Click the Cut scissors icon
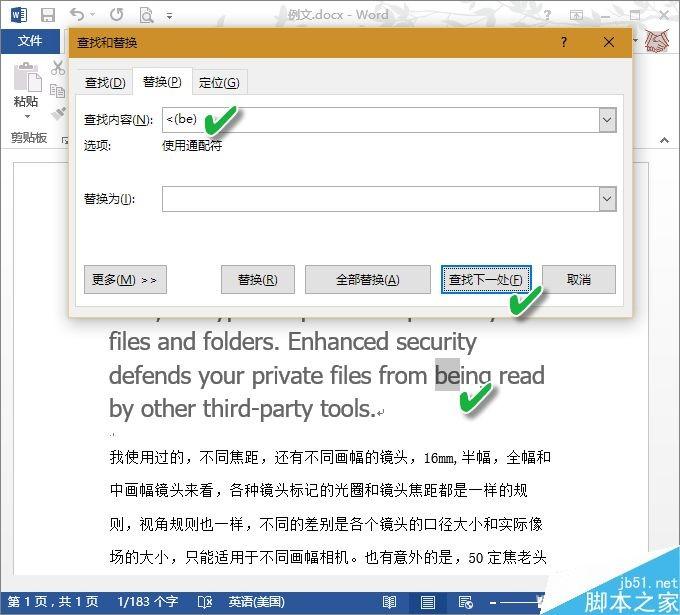 point(58,68)
